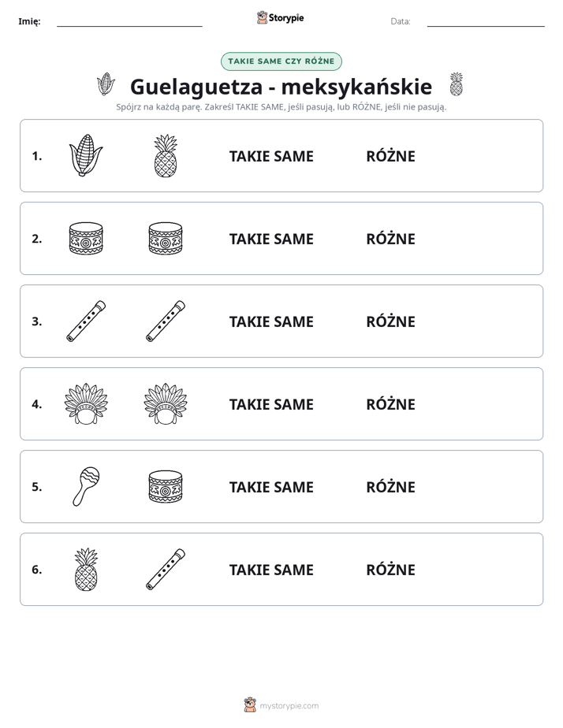Click the Storypie logo at top
563x728 pixels.
[280, 17]
